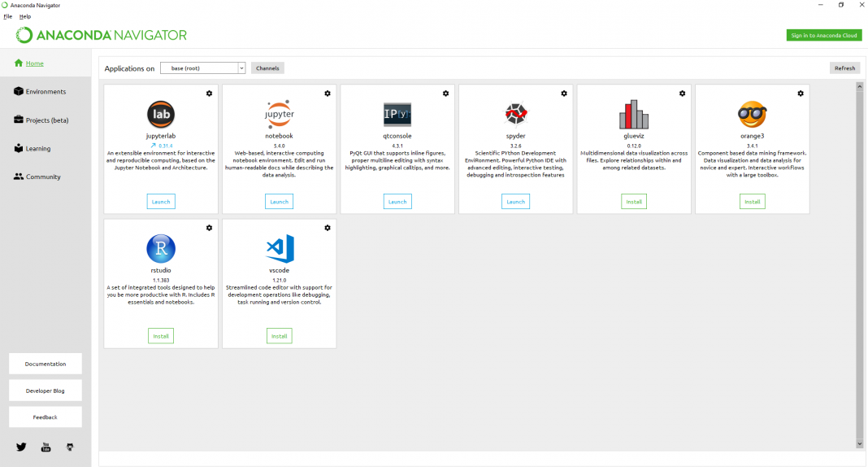
Task: Open the gear options menu for vscode
Action: pyautogui.click(x=328, y=228)
